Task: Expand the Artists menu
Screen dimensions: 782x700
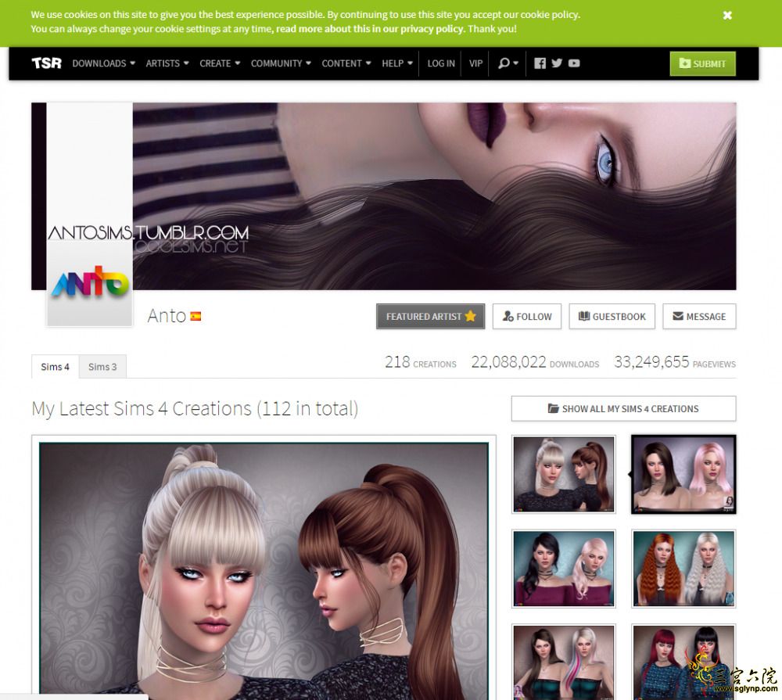Action: 167,63
